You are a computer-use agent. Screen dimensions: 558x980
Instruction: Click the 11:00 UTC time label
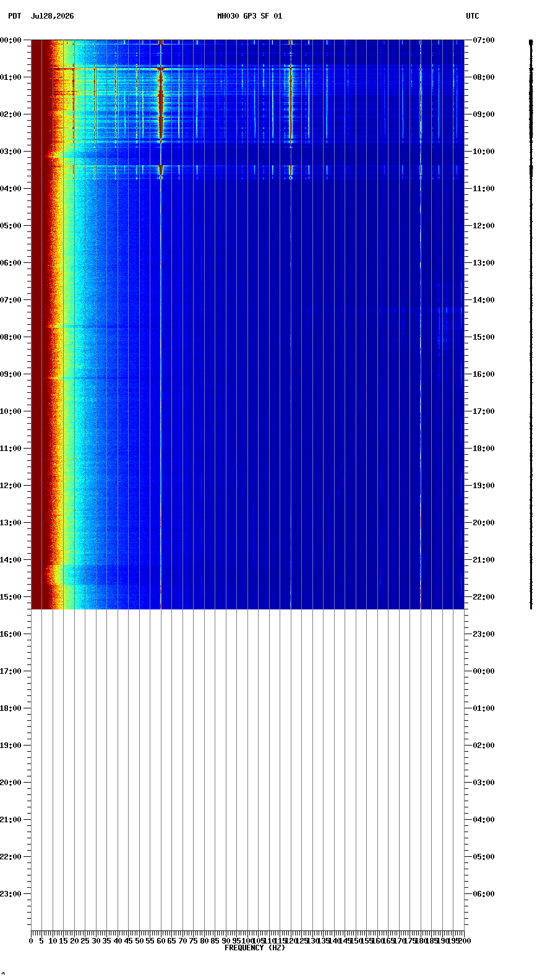[484, 189]
